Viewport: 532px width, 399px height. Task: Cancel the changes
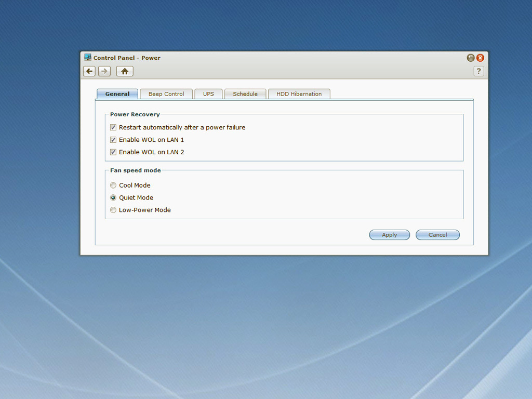pyautogui.click(x=437, y=235)
